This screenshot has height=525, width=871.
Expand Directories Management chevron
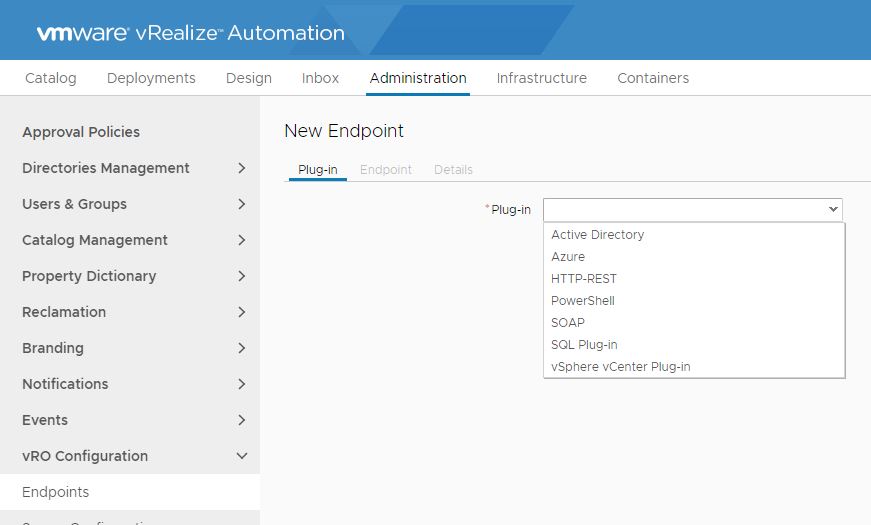(x=242, y=168)
